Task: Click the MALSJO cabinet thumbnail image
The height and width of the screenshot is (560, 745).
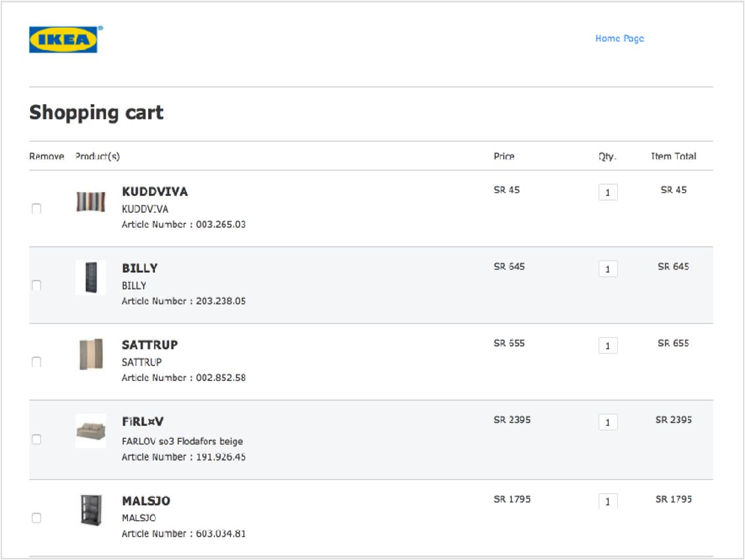Action: point(91,510)
